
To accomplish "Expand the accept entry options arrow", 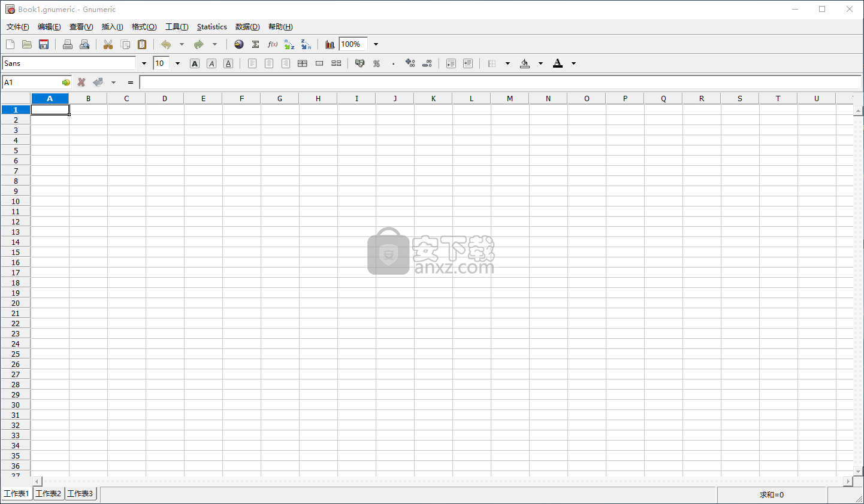I will (113, 83).
